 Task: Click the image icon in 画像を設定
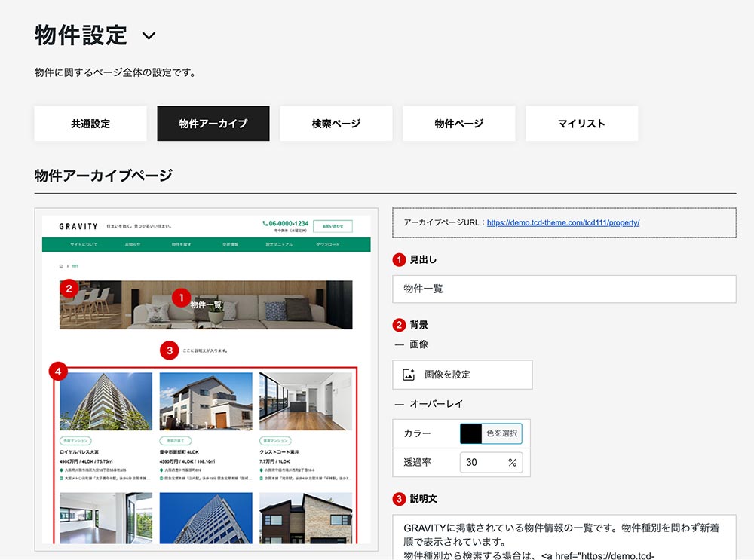point(409,375)
